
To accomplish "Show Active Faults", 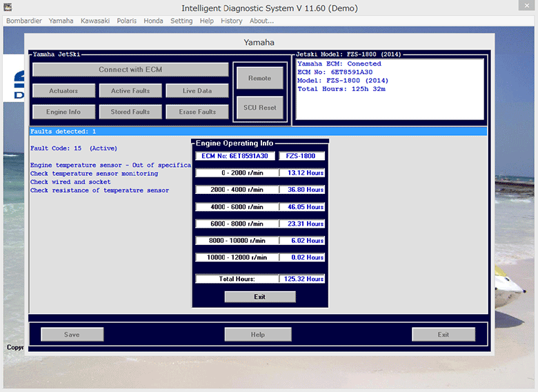I will click(130, 91).
